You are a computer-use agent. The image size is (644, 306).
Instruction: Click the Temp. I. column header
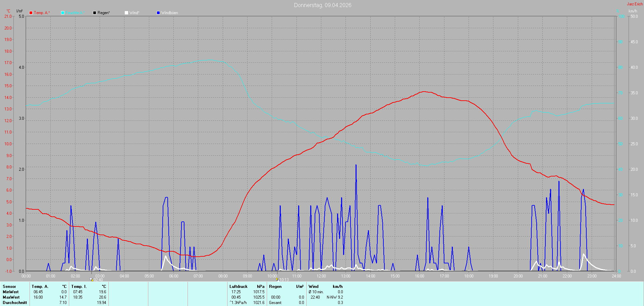pos(79,287)
